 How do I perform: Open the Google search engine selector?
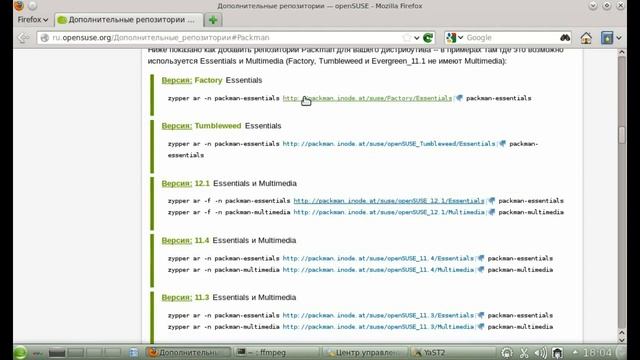pos(455,38)
